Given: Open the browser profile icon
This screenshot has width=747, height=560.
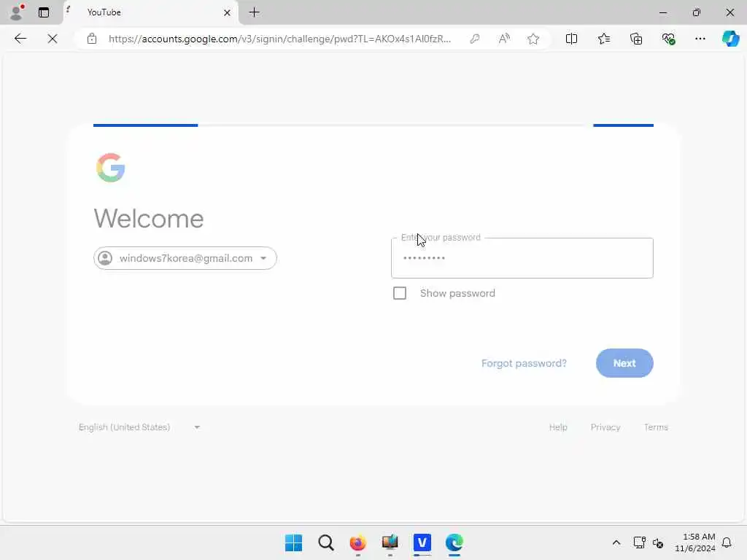Looking at the screenshot, I should pyautogui.click(x=17, y=12).
